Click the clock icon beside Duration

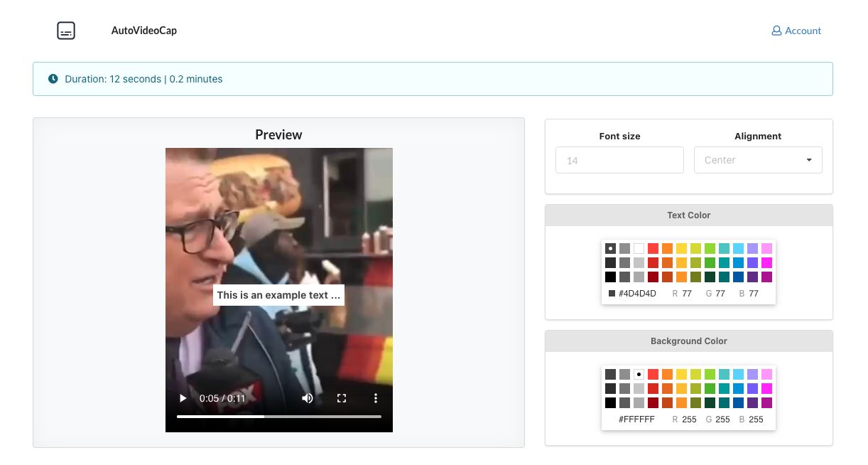(x=53, y=79)
